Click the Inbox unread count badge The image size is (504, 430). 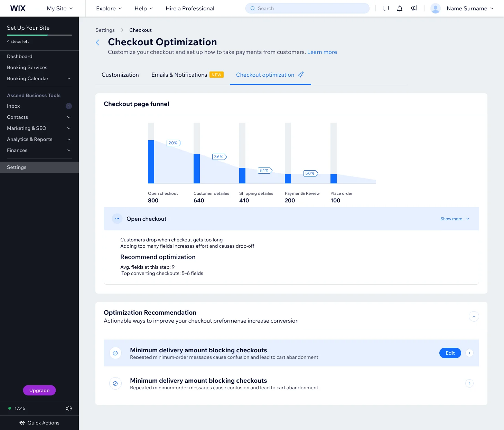point(69,106)
